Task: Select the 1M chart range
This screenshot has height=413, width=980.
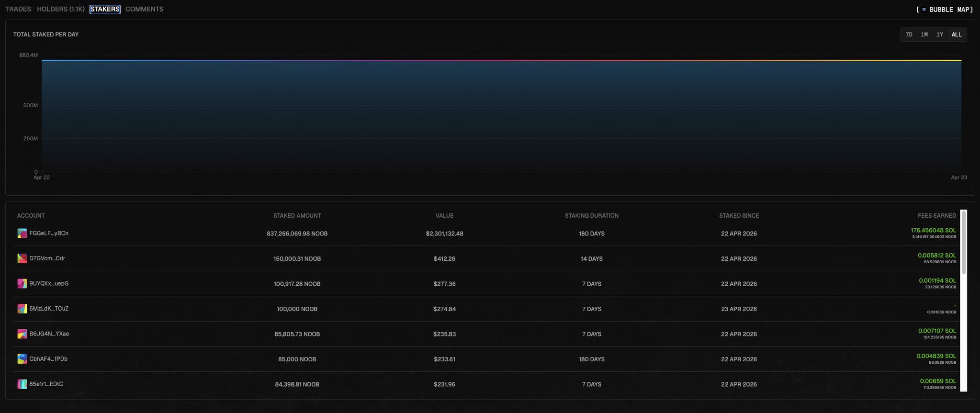Action: click(x=924, y=34)
